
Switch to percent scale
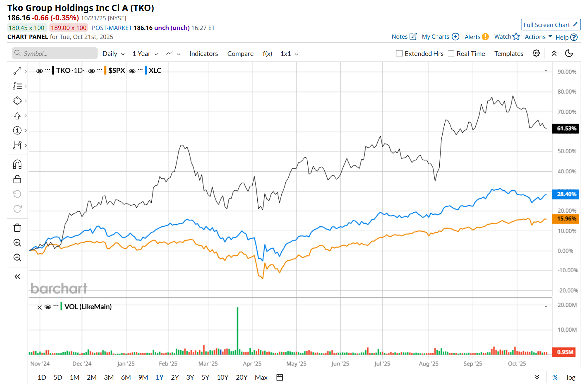point(555,377)
